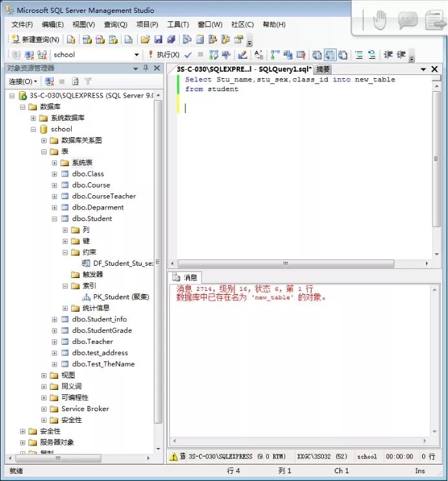Click the Analysis Services XMLA Query icon
This screenshot has height=481, width=448.
point(113,39)
